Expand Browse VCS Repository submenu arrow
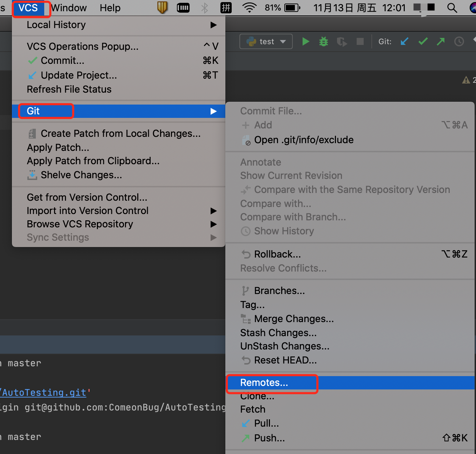The image size is (476, 454). click(213, 224)
